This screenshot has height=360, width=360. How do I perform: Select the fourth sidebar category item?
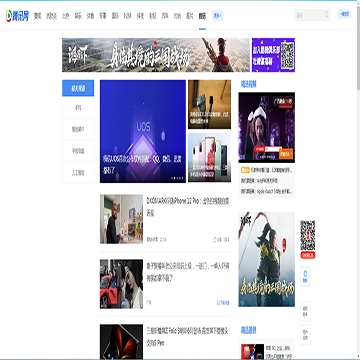point(78,151)
